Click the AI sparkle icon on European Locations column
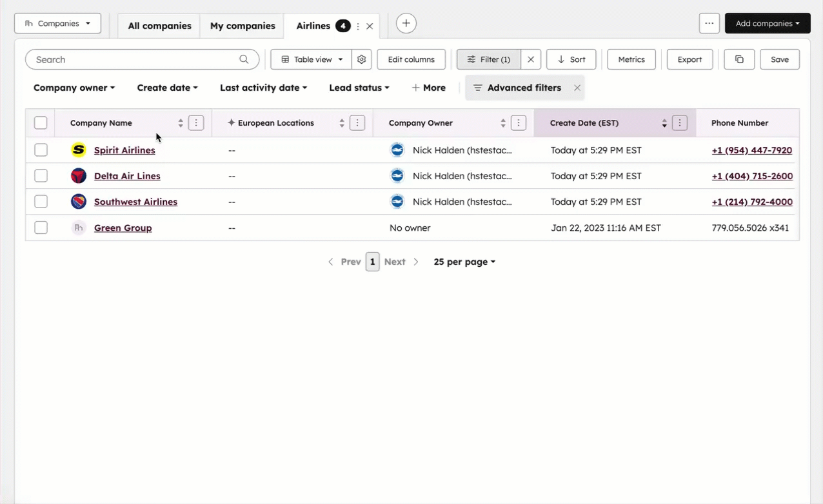 pyautogui.click(x=231, y=122)
